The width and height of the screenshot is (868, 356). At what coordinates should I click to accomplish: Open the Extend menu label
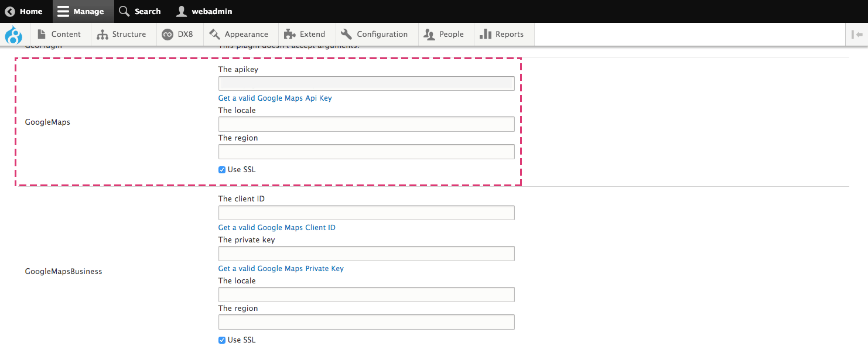pyautogui.click(x=313, y=35)
